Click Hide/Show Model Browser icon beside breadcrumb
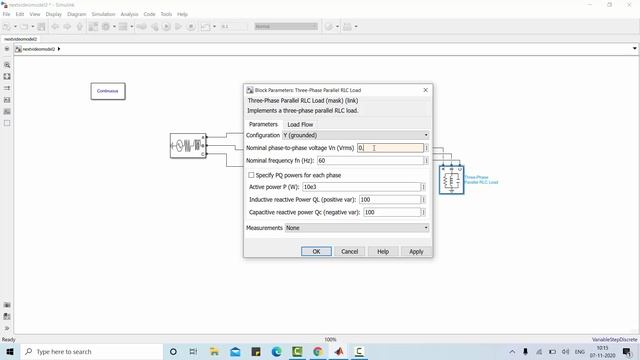Viewport: 640px width, 360px height. 7,49
